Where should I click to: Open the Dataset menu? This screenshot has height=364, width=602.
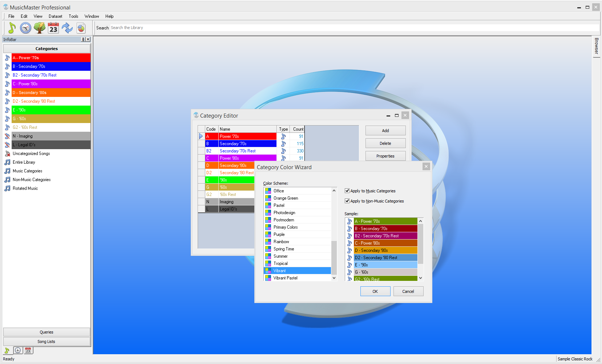click(55, 16)
